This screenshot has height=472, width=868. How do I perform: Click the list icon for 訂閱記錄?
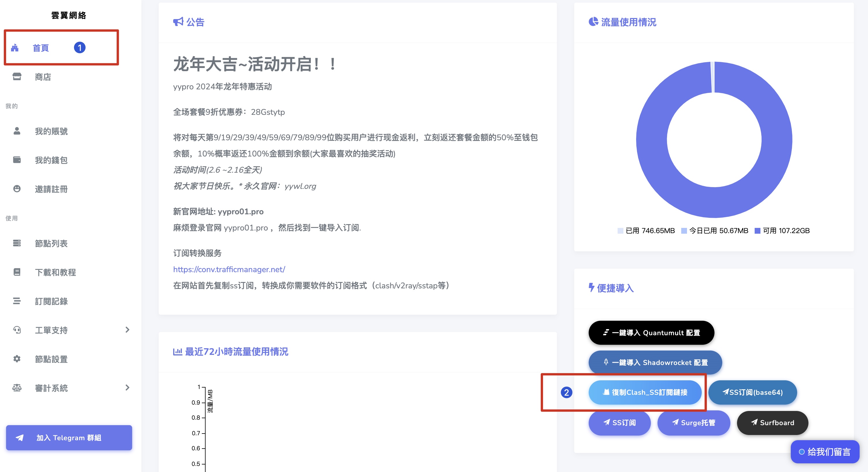coord(17,301)
